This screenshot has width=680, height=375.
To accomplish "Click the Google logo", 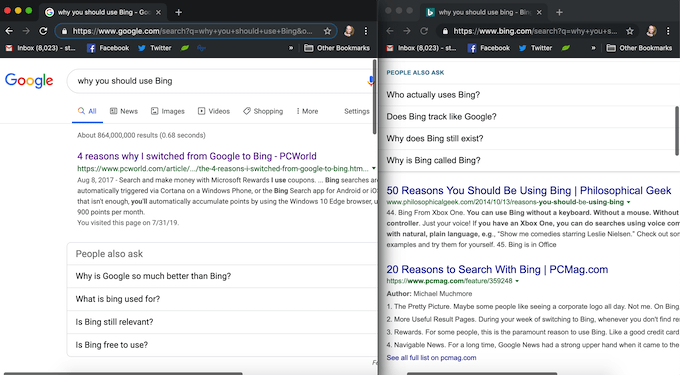I will [x=29, y=81].
